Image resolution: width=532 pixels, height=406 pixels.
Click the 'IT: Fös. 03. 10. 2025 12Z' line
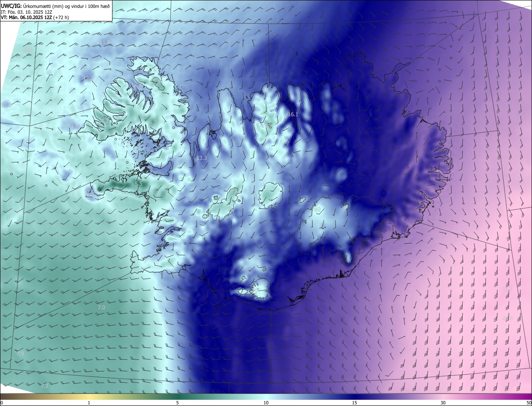[x=27, y=12]
